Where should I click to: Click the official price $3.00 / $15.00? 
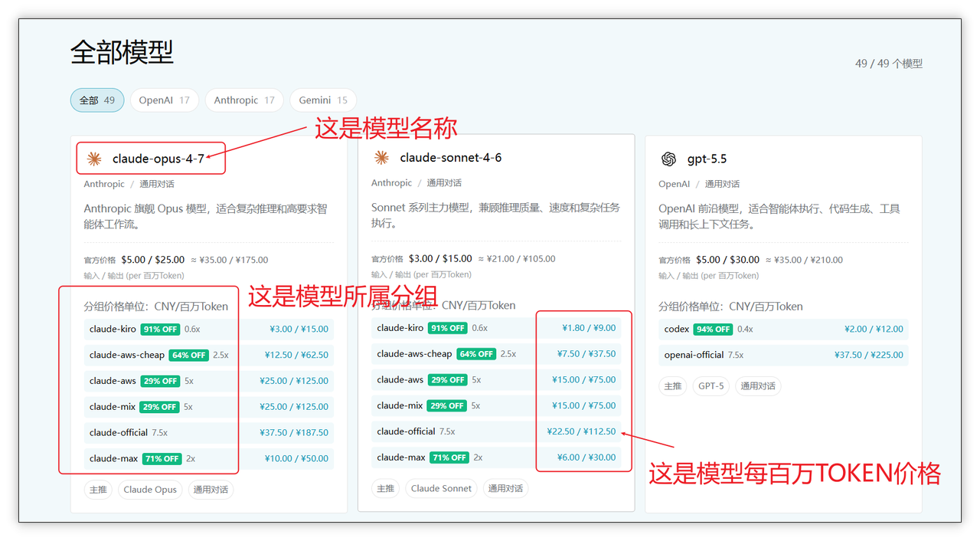(440, 259)
